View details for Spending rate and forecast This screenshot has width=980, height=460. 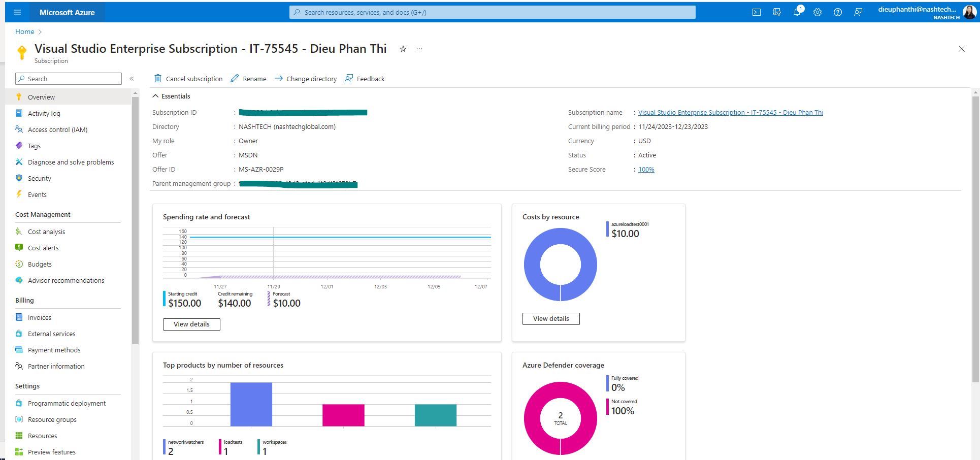[191, 324]
